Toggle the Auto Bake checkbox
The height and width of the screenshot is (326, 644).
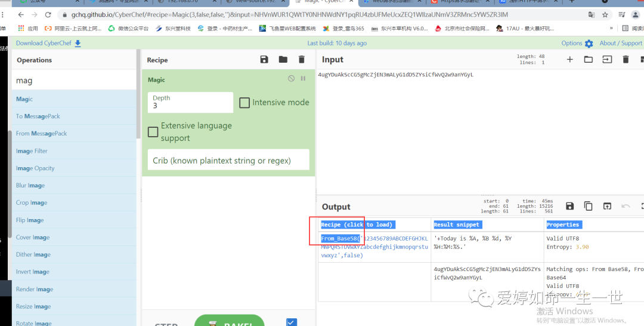292,322
